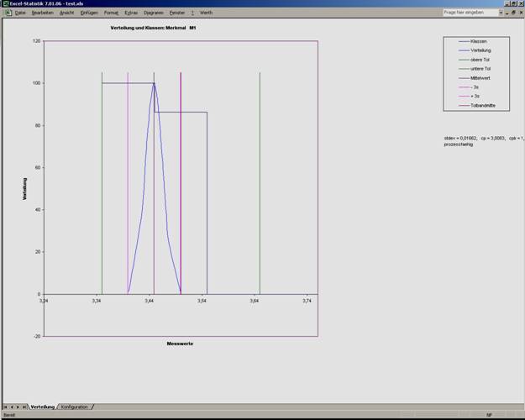Open the Extras menu
Viewport: 525px width, 420px height.
coord(131,13)
